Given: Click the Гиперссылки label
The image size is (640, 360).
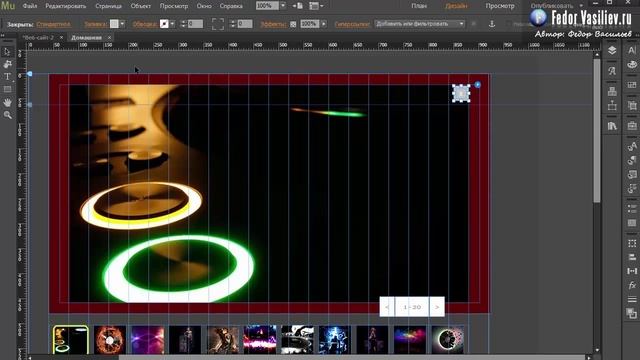Looking at the screenshot, I should [x=352, y=24].
